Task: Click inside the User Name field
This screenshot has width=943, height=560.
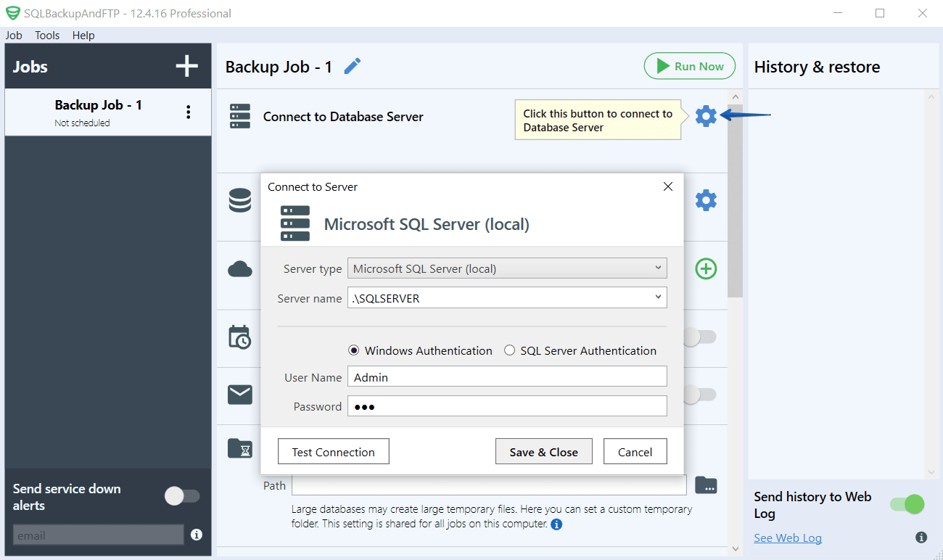Action: [x=507, y=376]
